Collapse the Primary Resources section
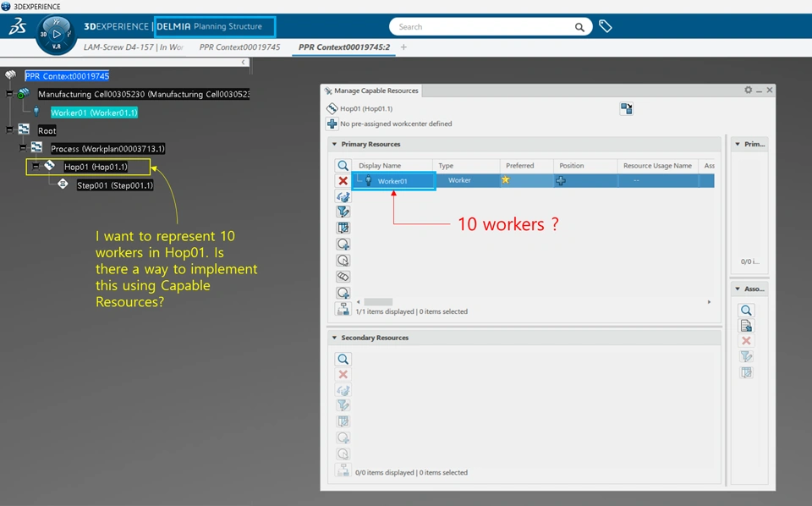812x506 pixels. click(x=335, y=144)
